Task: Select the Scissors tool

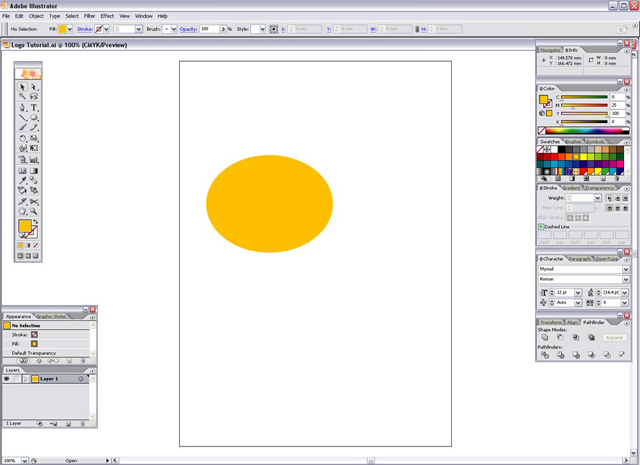Action: pyautogui.click(x=34, y=202)
